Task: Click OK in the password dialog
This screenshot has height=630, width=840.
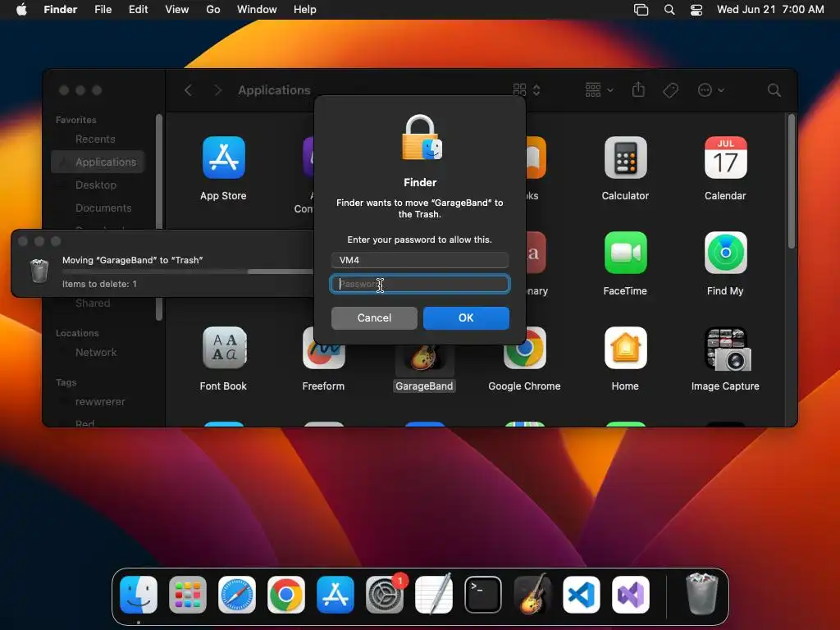Action: point(466,317)
